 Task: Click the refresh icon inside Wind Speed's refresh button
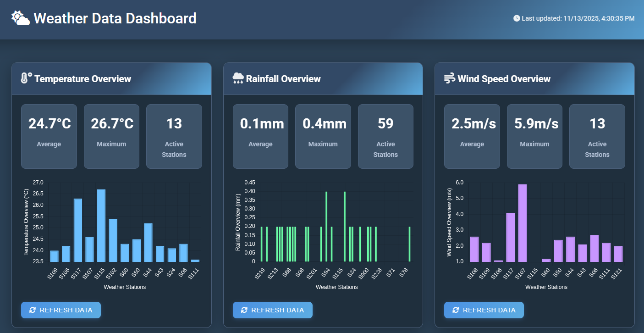coord(455,310)
